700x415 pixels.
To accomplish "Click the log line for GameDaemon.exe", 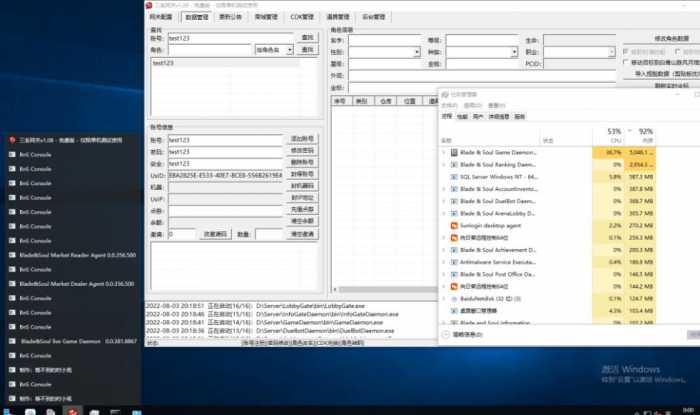I will 265,322.
